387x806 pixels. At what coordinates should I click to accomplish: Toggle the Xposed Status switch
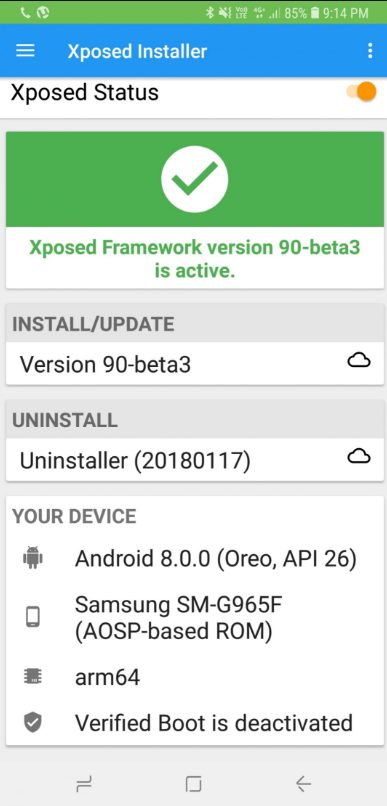[x=362, y=92]
